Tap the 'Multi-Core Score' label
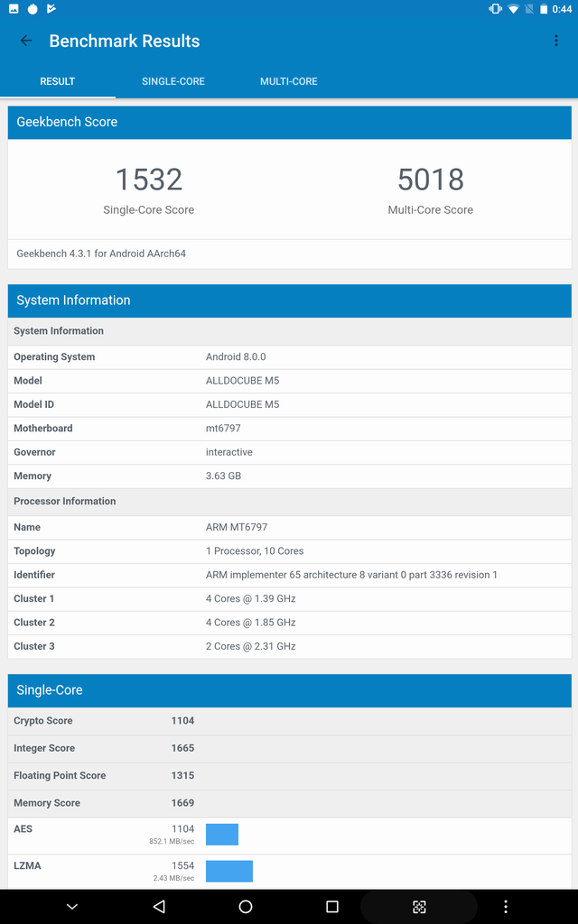578x924 pixels. click(431, 209)
